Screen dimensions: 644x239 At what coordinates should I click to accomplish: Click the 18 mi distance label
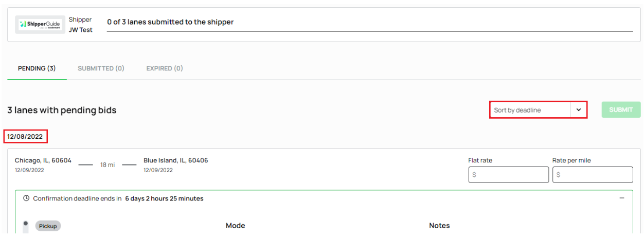click(108, 165)
